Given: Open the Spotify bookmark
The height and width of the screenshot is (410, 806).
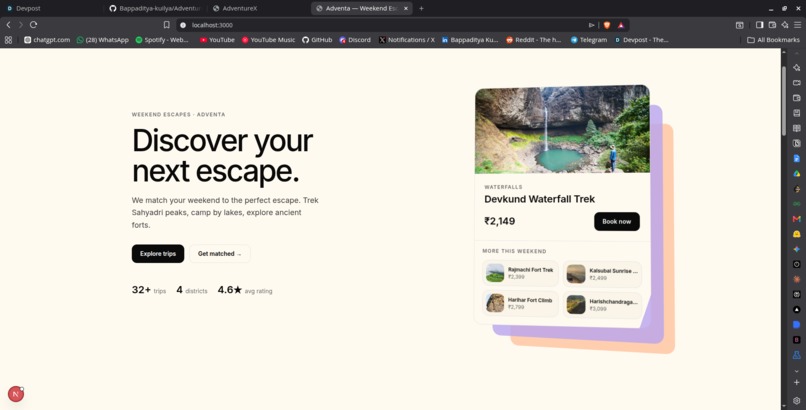Looking at the screenshot, I should coord(162,40).
